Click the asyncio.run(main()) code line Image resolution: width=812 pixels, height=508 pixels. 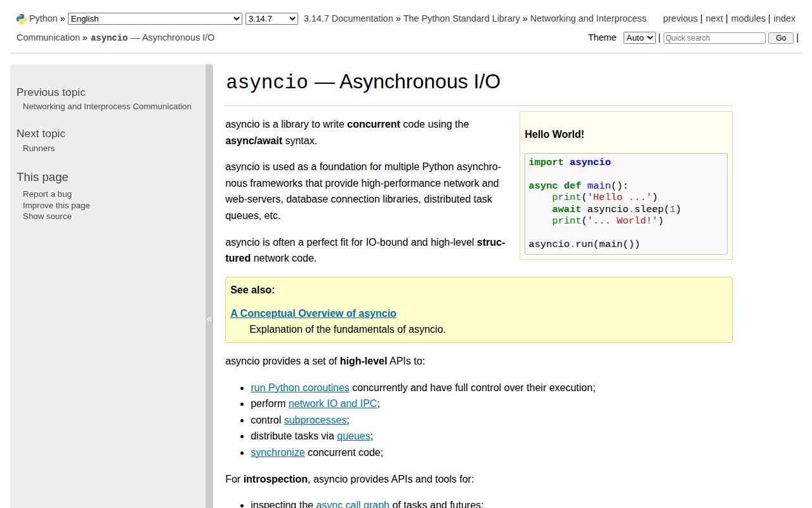pos(584,244)
